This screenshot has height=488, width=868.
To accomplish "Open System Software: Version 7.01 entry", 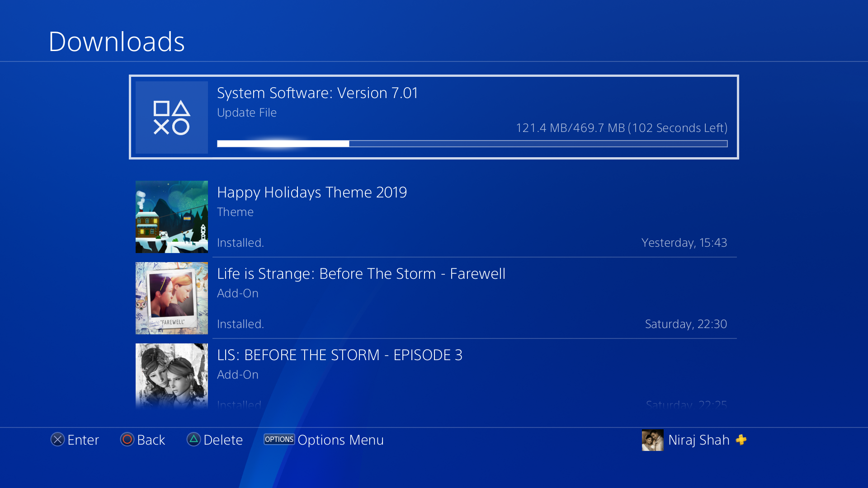I will pyautogui.click(x=434, y=117).
